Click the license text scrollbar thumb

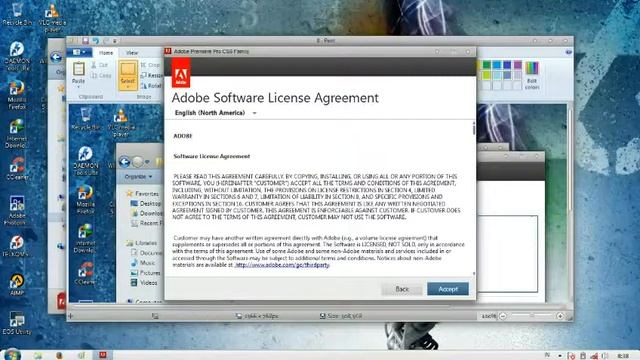(x=473, y=129)
